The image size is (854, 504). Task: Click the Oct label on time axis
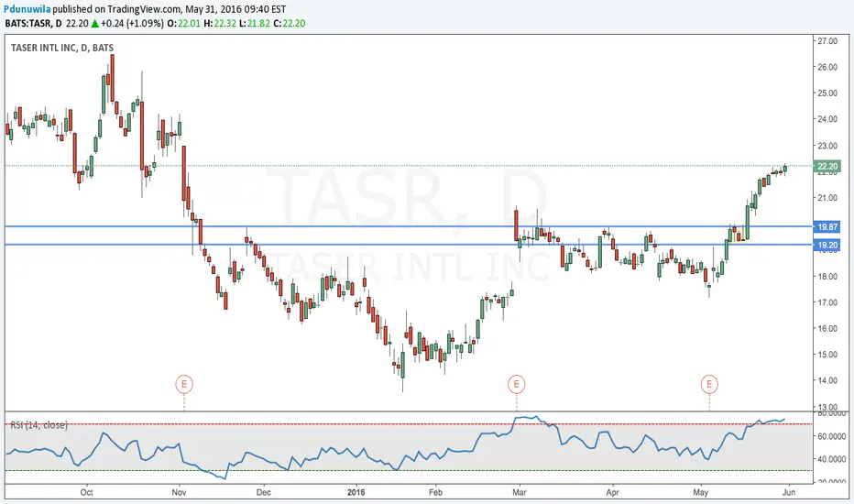pyautogui.click(x=87, y=493)
